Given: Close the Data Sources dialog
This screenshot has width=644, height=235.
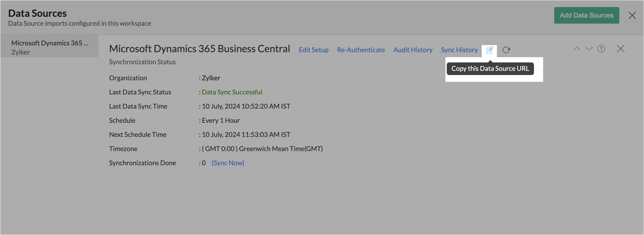Looking at the screenshot, I should point(632,15).
